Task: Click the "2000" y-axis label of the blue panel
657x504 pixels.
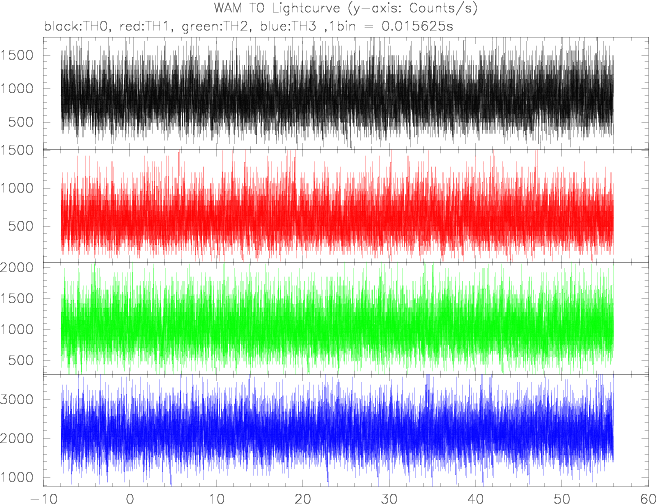Action: coord(17,439)
